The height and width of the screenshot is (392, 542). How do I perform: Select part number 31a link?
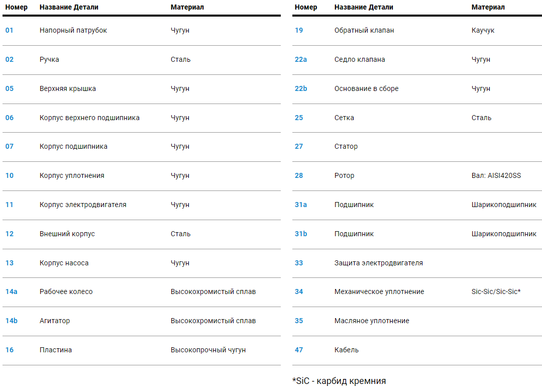(301, 205)
